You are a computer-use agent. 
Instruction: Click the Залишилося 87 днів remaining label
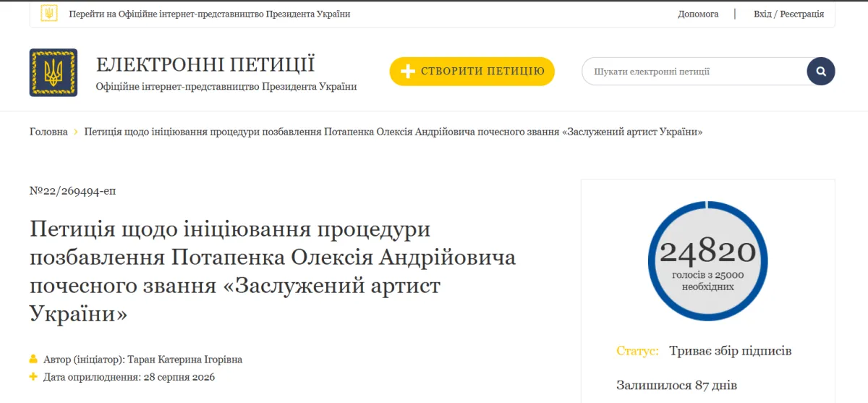point(676,385)
